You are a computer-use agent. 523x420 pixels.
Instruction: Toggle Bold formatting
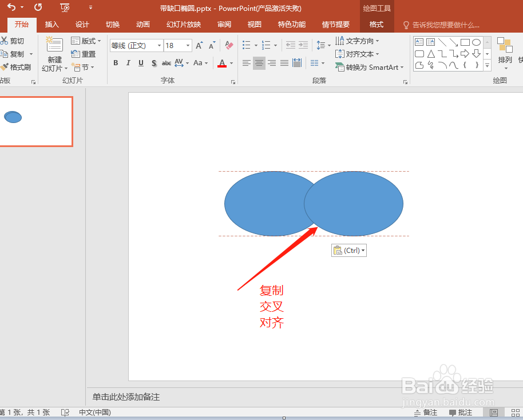116,63
